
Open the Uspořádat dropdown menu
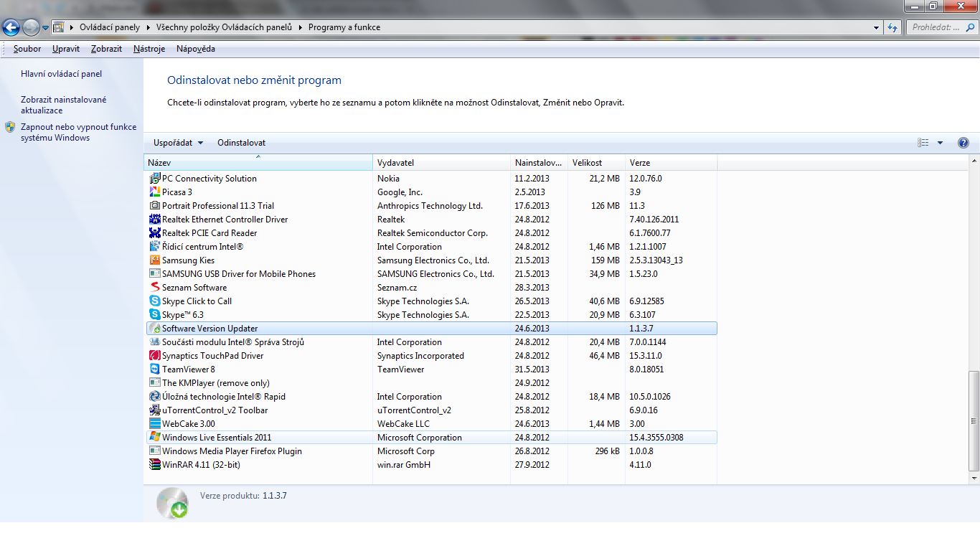click(179, 143)
